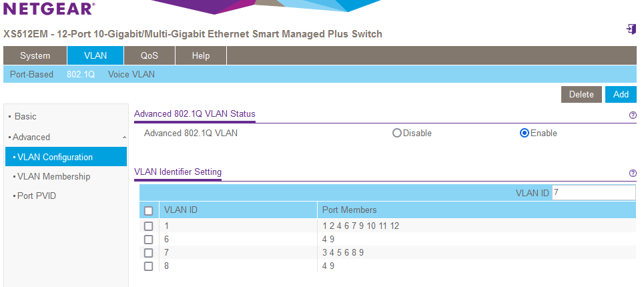Collapse the Advanced section chevron
This screenshot has height=287, width=644.
click(124, 137)
